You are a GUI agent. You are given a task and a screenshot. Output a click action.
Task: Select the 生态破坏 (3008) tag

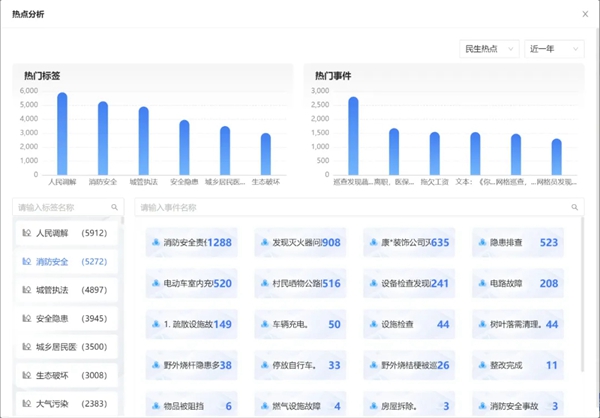click(67, 376)
